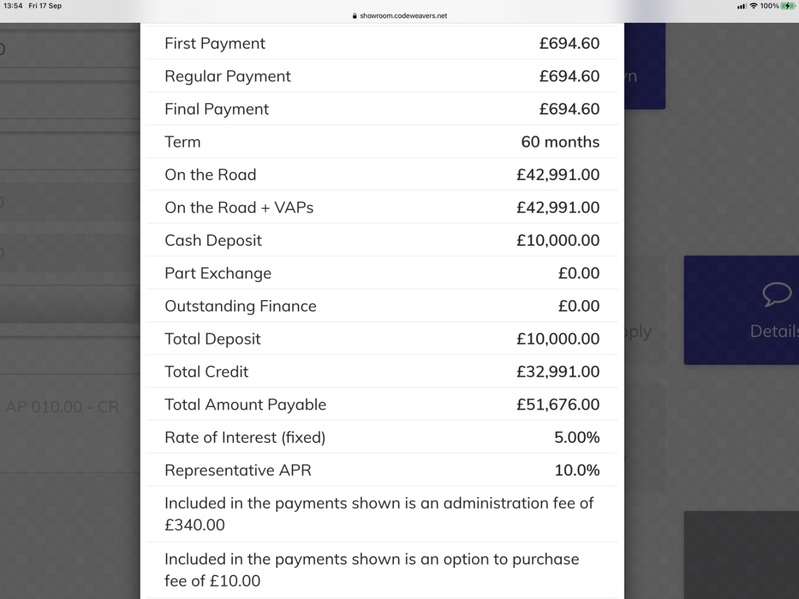The image size is (799, 599).
Task: Click the Cash Deposit £10,000.00 amount
Action: point(558,240)
